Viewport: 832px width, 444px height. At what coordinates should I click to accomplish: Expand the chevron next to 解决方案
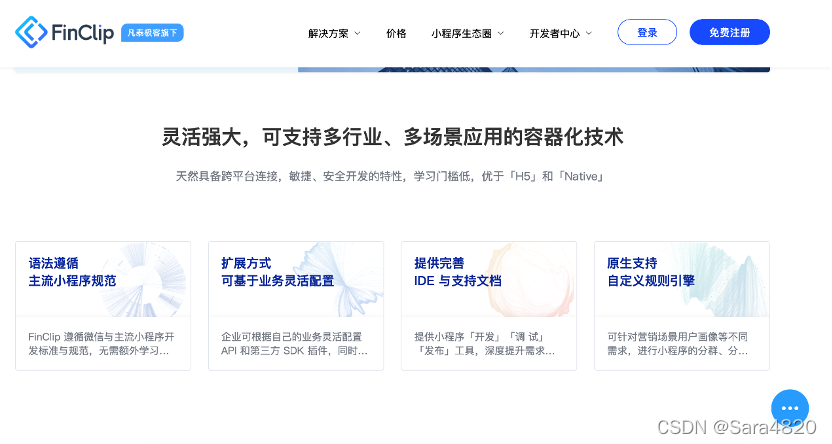pos(358,33)
